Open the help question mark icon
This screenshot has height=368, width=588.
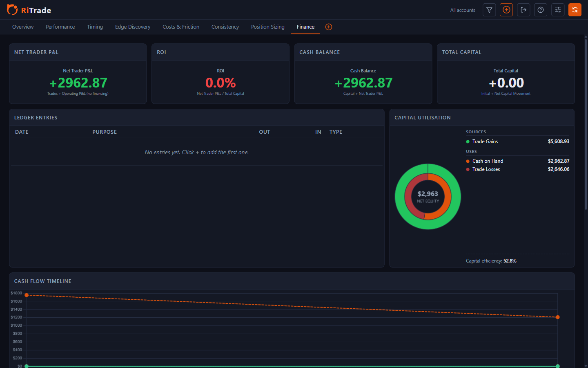pos(541,10)
